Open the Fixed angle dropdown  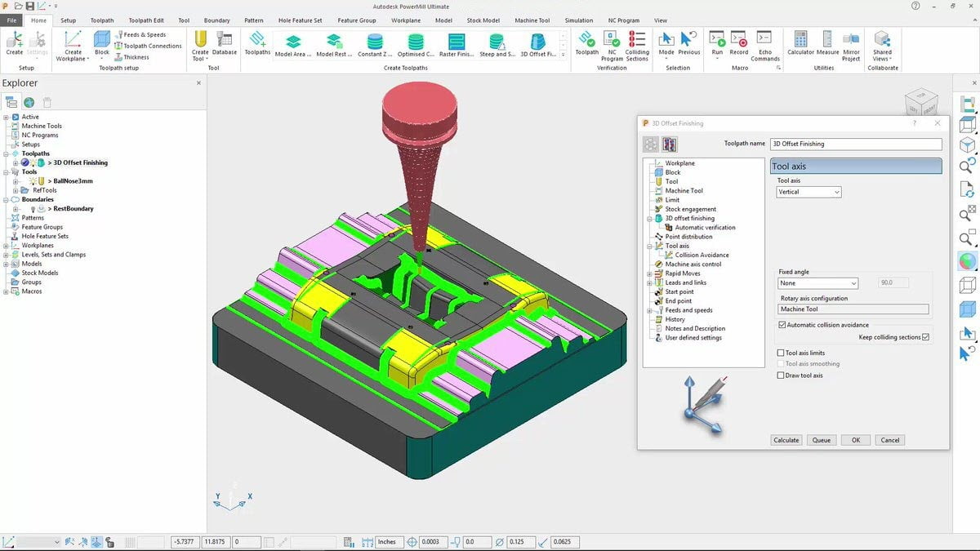pyautogui.click(x=817, y=283)
